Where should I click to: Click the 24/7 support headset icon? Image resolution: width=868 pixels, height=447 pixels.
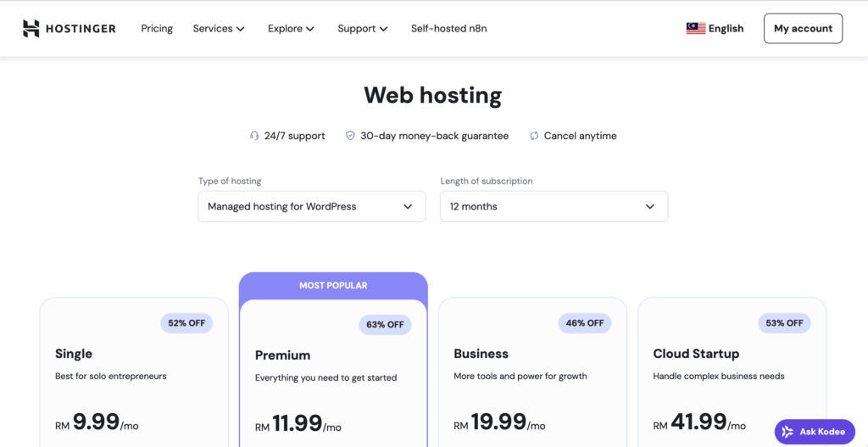(x=254, y=136)
